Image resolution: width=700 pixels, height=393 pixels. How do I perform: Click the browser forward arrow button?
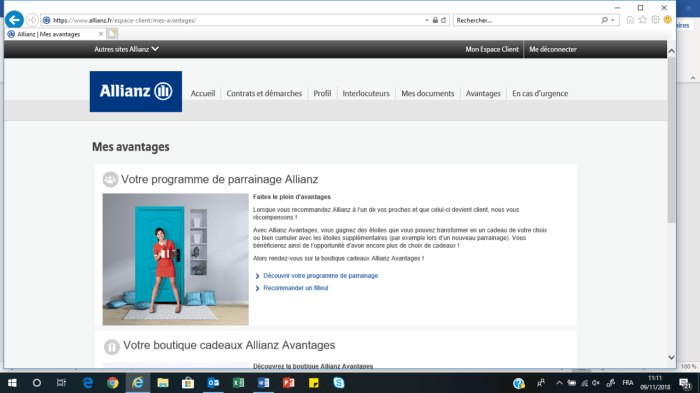point(32,20)
